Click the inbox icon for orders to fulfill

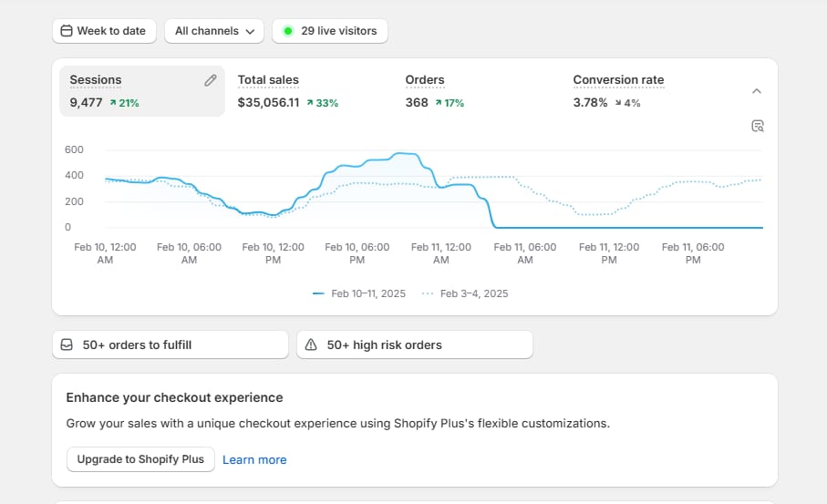click(x=67, y=345)
